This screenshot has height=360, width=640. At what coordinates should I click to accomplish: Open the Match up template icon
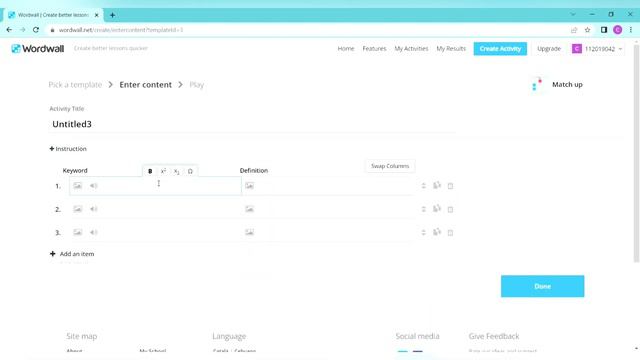pos(537,84)
